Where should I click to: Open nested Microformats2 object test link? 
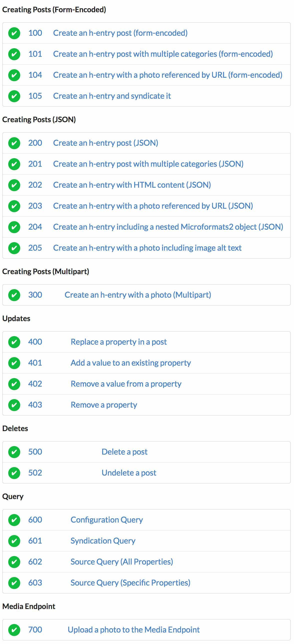(x=168, y=227)
